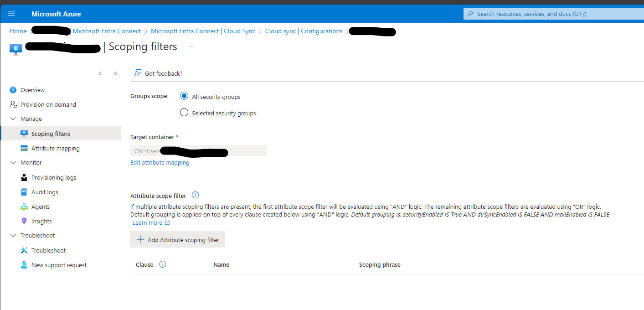Viewport: 644px width, 310px height.
Task: Click the Attribute mapping table icon
Action: [x=24, y=148]
